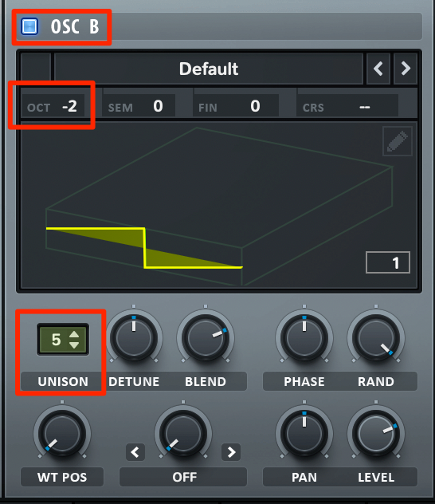Image resolution: width=435 pixels, height=504 pixels.
Task: Open the OFF warp mode menu
Action: [x=183, y=477]
